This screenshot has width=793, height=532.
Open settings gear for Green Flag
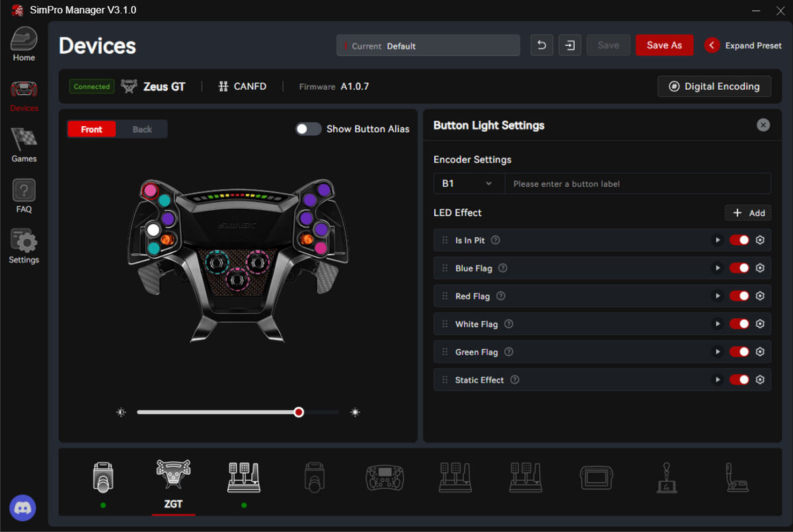760,352
